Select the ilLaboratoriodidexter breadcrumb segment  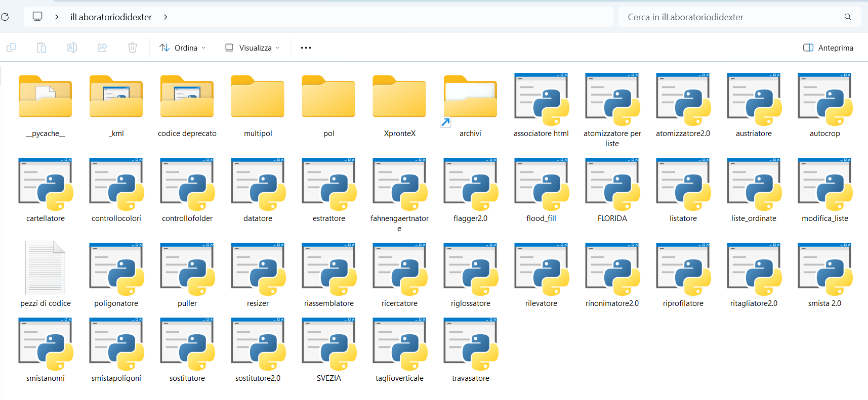click(x=111, y=17)
